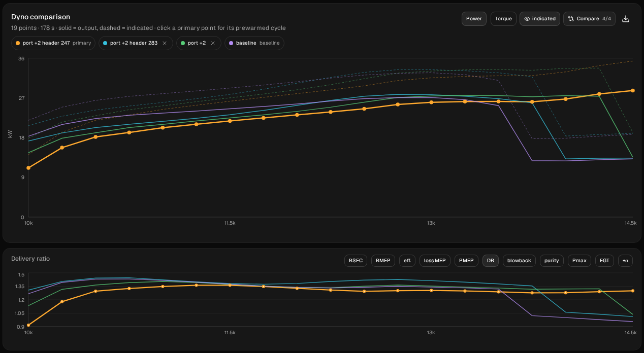This screenshot has width=644, height=353.
Task: Click the primary power point at 11.5k
Action: 230,121
